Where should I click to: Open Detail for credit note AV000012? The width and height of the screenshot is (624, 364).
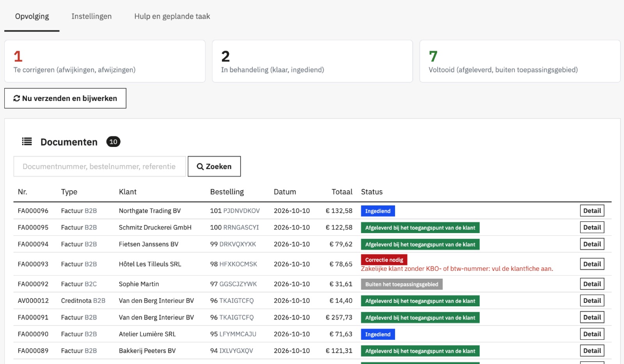pyautogui.click(x=592, y=301)
